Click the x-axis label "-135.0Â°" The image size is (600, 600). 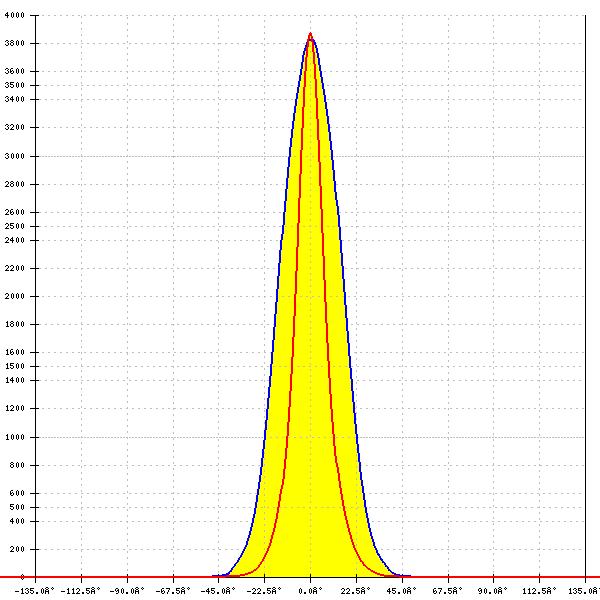pyautogui.click(x=35, y=591)
